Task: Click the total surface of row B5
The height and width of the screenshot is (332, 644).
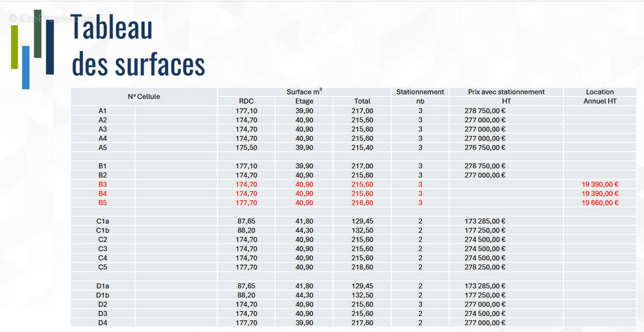Action: [362, 203]
